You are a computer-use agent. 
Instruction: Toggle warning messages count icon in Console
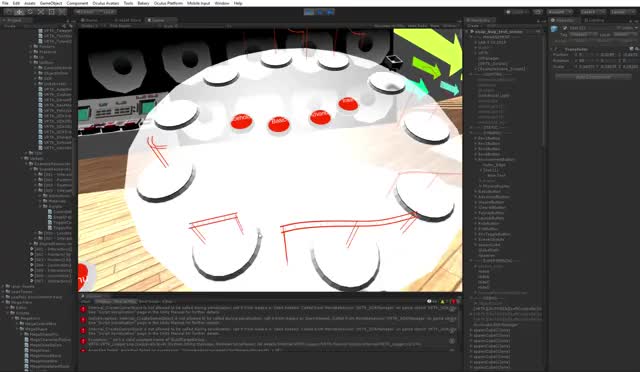click(x=443, y=301)
